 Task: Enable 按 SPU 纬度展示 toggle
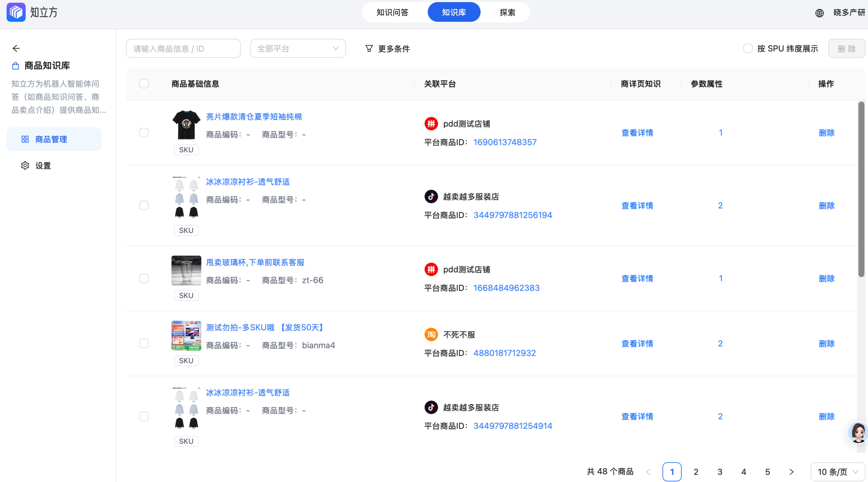coord(748,48)
